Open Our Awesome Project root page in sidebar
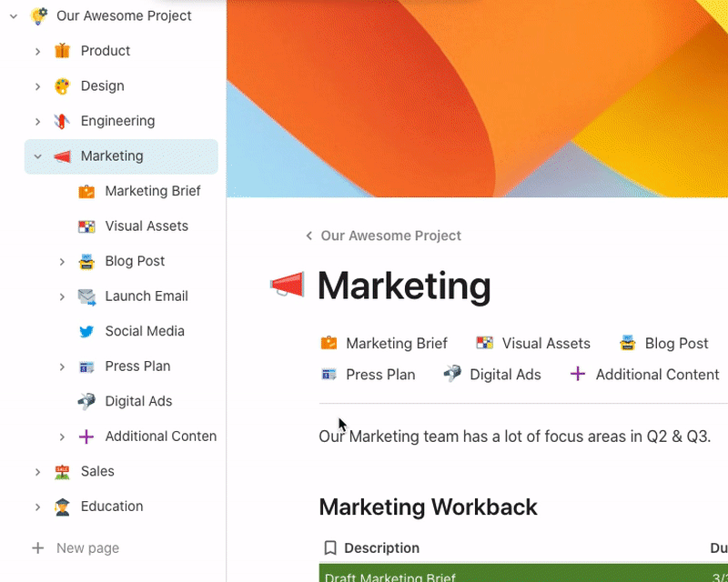728x582 pixels. point(124,15)
